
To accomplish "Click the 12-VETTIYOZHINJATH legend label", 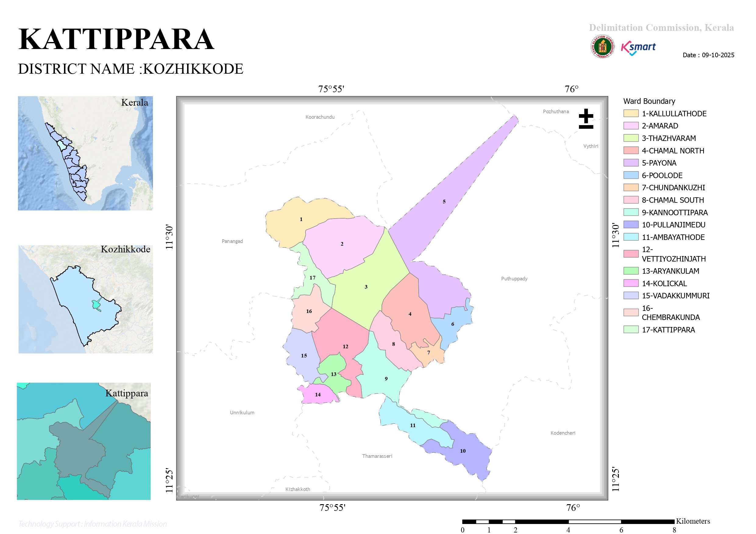I will pos(674,254).
